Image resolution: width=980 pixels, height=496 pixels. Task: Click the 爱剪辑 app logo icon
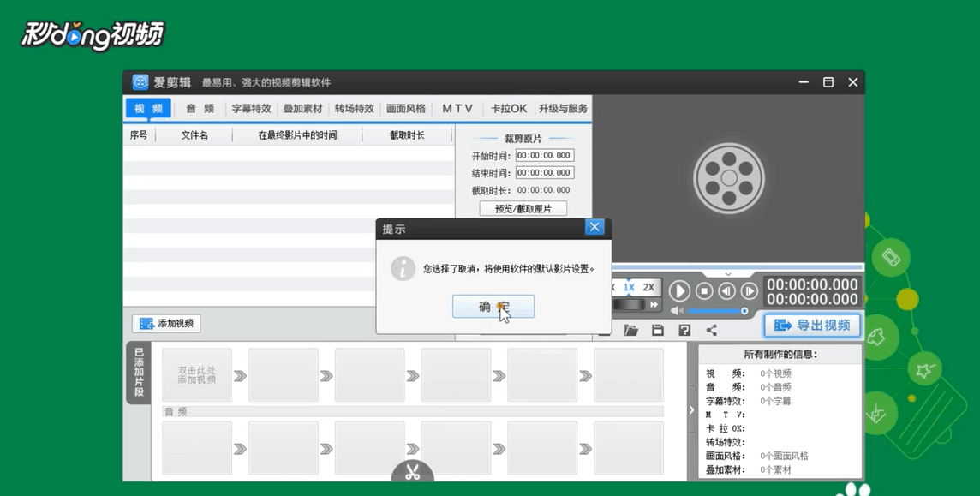[x=140, y=82]
